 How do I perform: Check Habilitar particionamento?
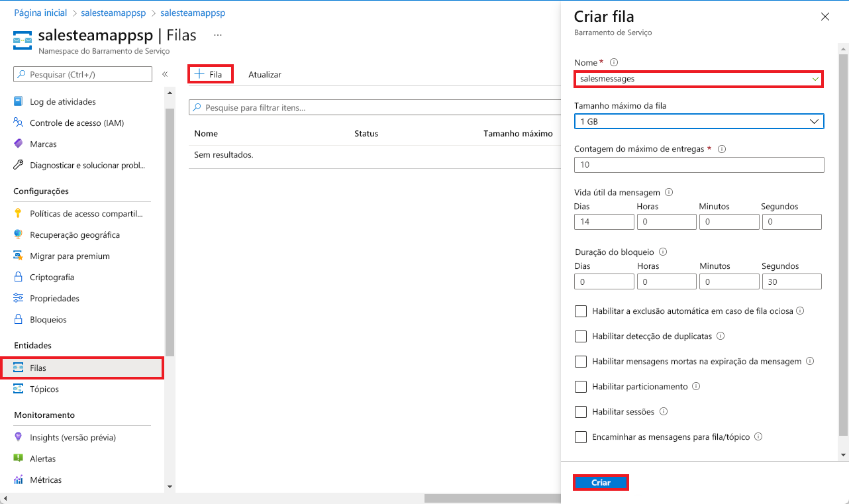[581, 387]
